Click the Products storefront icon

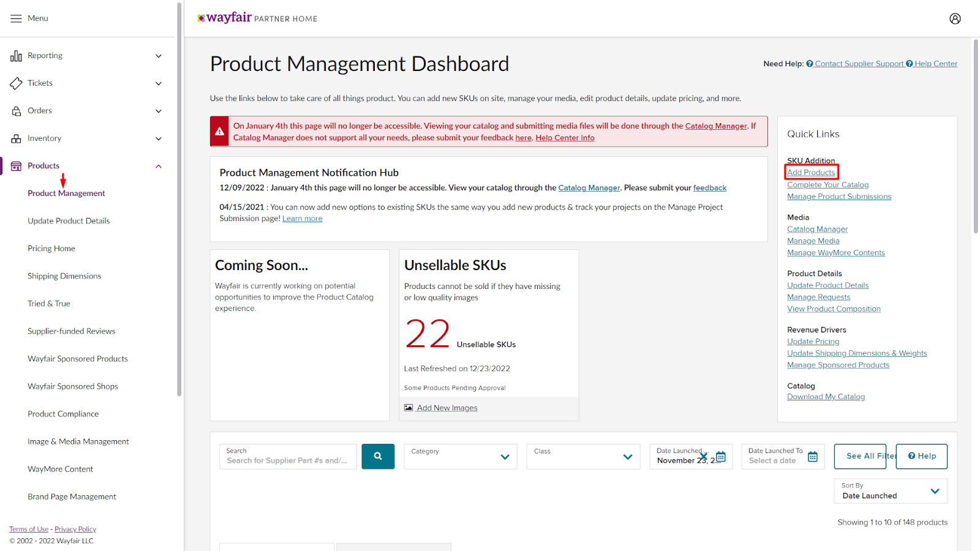point(17,166)
